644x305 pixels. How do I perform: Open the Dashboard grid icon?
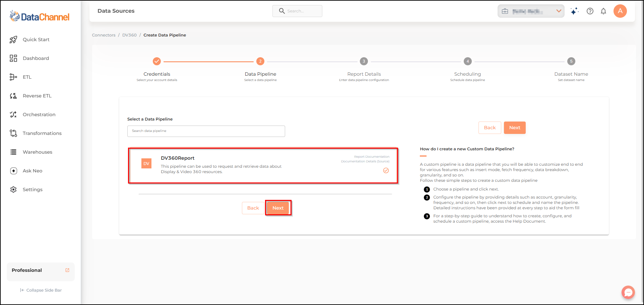click(13, 58)
